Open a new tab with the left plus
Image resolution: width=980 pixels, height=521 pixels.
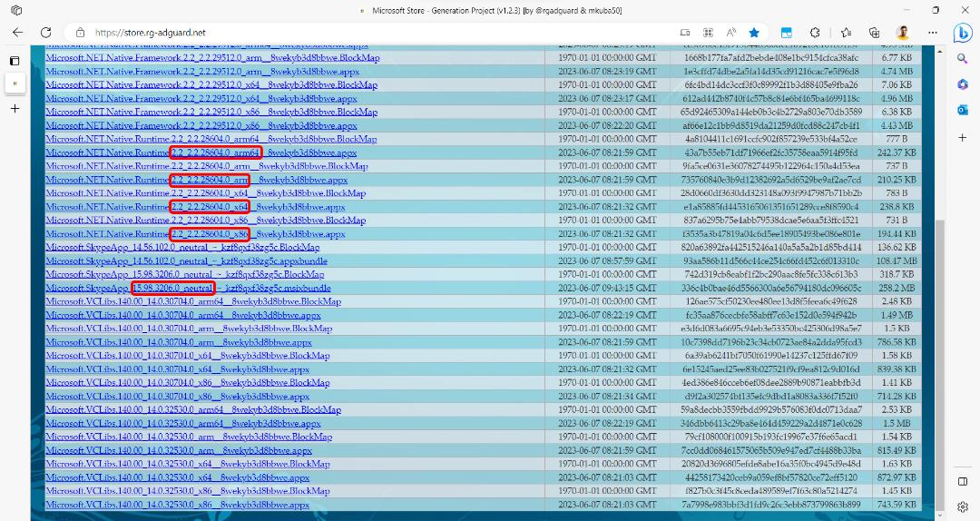tap(15, 108)
